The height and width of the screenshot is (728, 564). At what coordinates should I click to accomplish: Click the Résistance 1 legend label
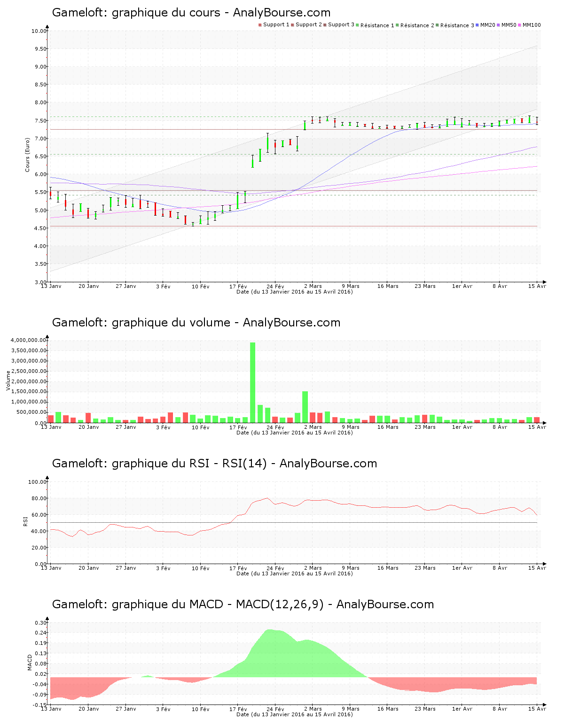pos(377,25)
